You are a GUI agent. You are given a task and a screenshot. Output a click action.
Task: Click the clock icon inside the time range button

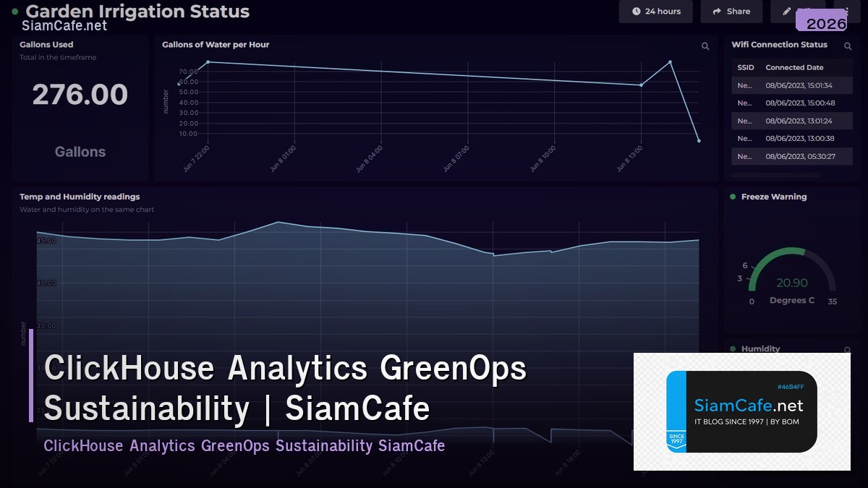(637, 12)
